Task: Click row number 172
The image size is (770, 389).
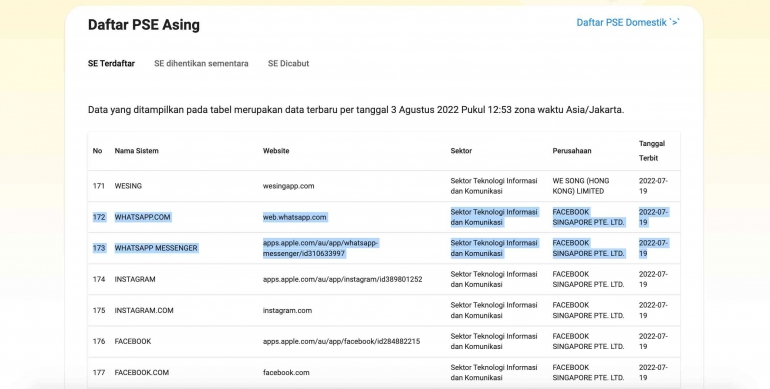Action: pyautogui.click(x=99, y=217)
